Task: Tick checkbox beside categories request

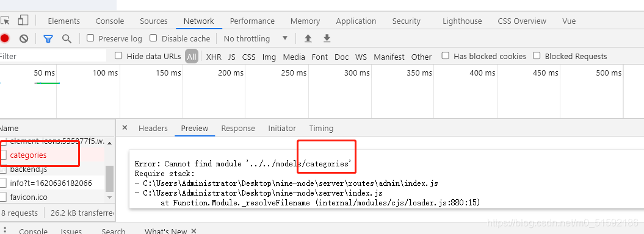Action: [x=3, y=155]
